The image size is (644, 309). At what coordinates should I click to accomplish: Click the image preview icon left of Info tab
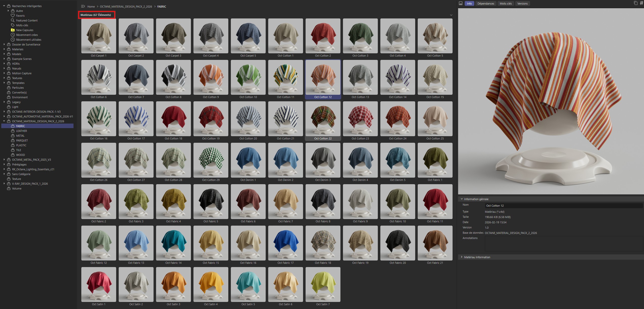461,3
